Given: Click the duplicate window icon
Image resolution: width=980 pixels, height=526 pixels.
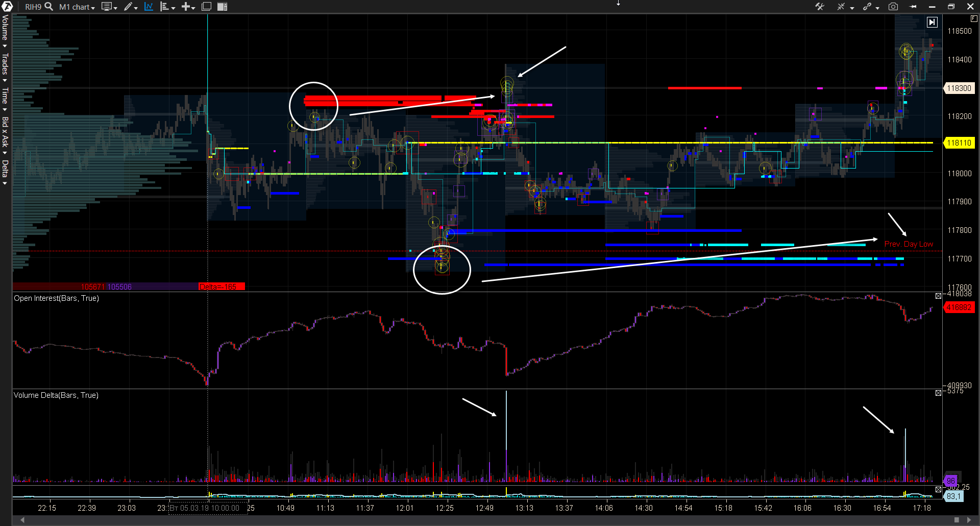Looking at the screenshot, I should [x=206, y=7].
